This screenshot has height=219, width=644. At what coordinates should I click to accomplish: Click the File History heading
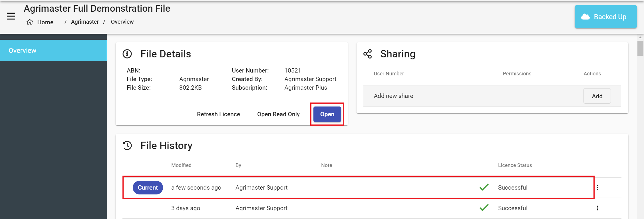coord(166,146)
